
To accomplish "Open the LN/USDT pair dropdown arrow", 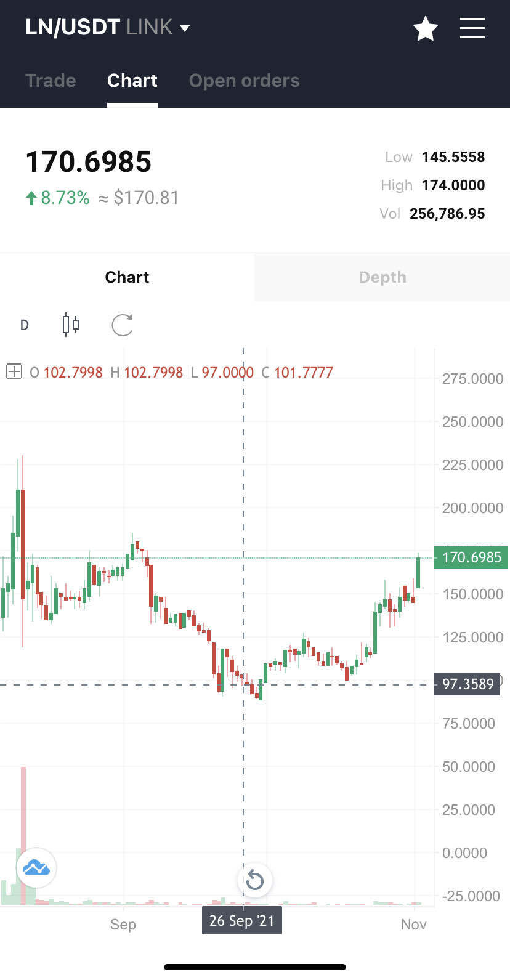I will click(184, 28).
